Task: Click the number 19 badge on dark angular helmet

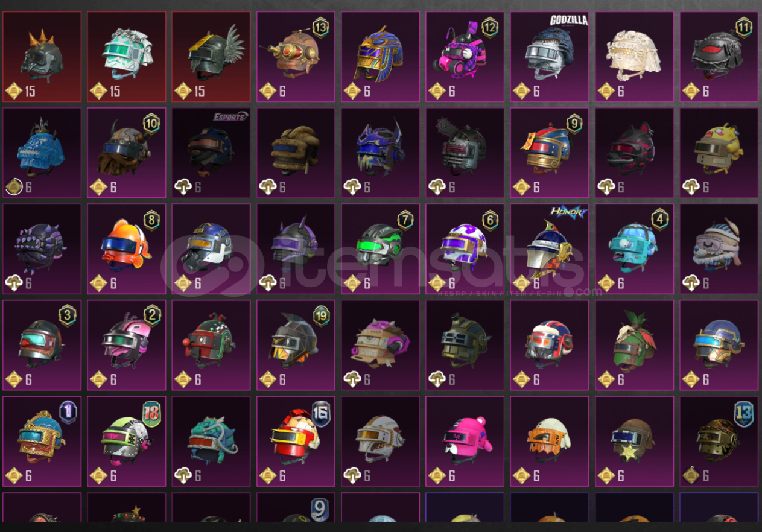Action: 322,315
